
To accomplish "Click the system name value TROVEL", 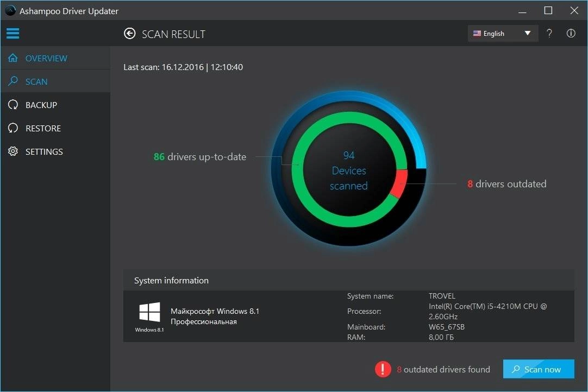I will [x=442, y=296].
